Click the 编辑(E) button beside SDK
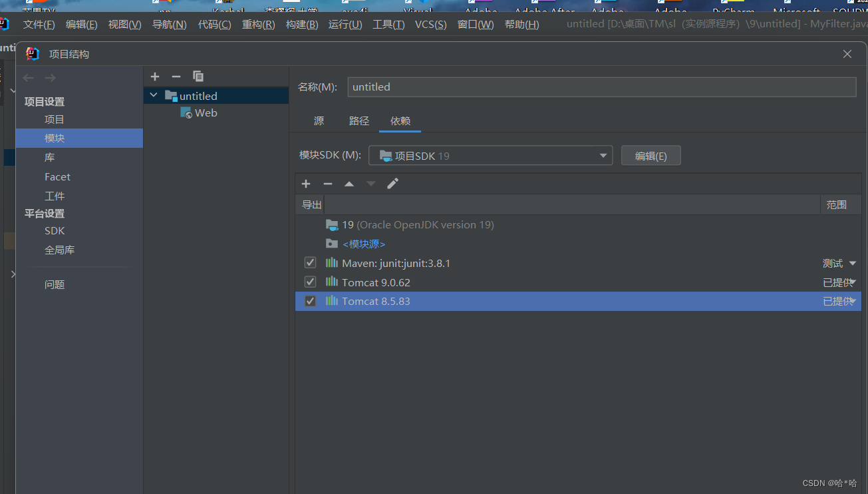 pos(651,156)
